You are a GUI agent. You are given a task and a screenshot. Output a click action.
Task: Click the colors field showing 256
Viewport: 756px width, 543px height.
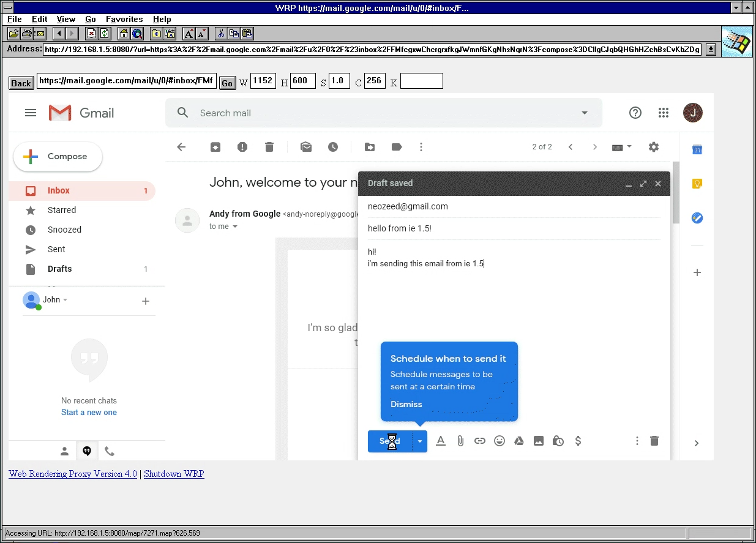pyautogui.click(x=375, y=81)
